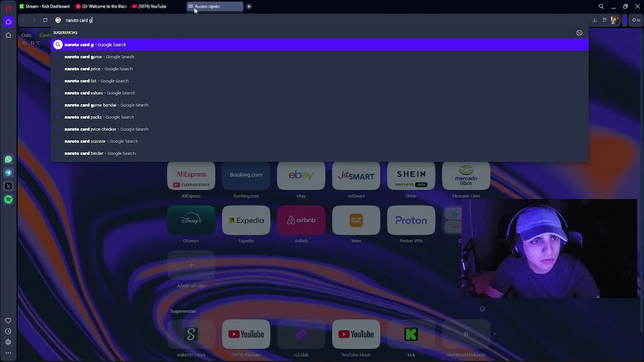Go back to the previous page

tap(23, 20)
